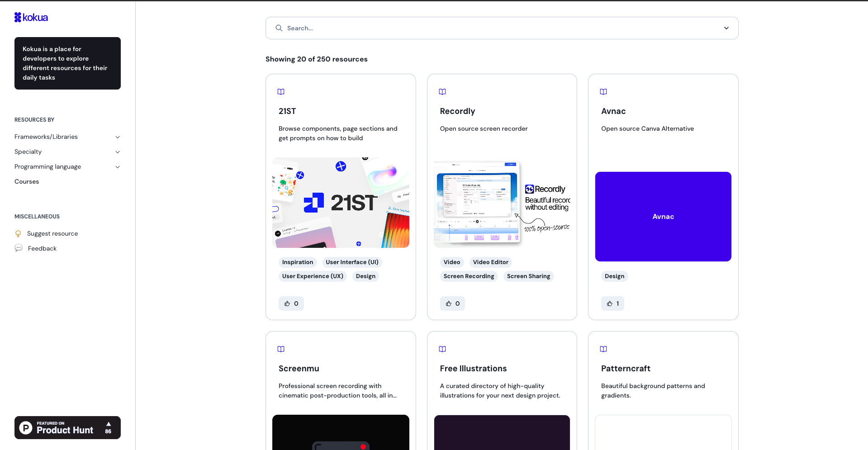This screenshot has height=450, width=868.
Task: Click 'Showing 20 of 250 resources' text
Action: [x=317, y=59]
